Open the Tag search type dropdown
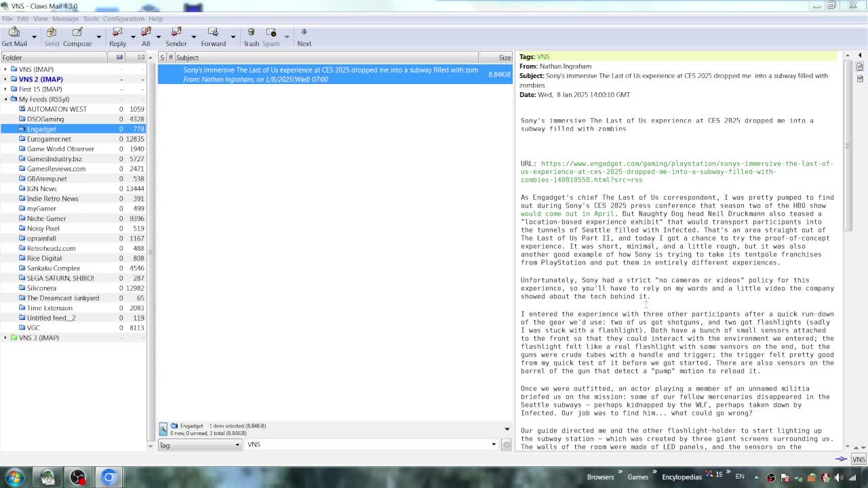 tap(199, 445)
